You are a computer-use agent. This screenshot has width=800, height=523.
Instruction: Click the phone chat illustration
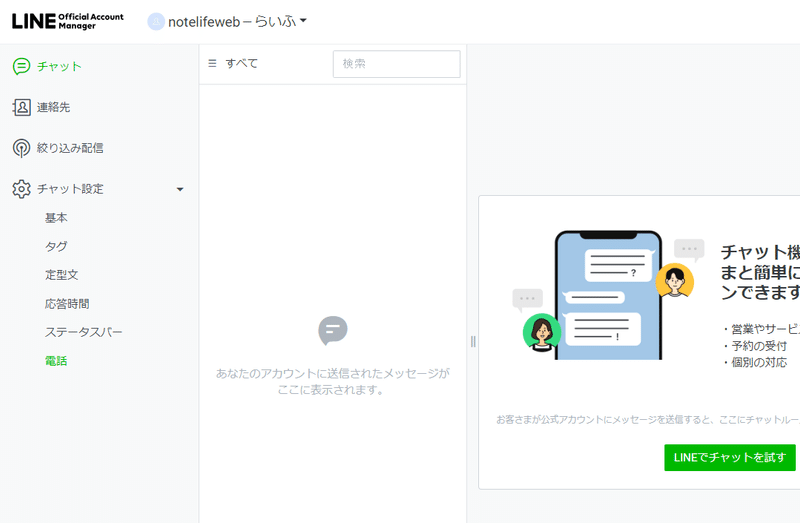(x=608, y=295)
